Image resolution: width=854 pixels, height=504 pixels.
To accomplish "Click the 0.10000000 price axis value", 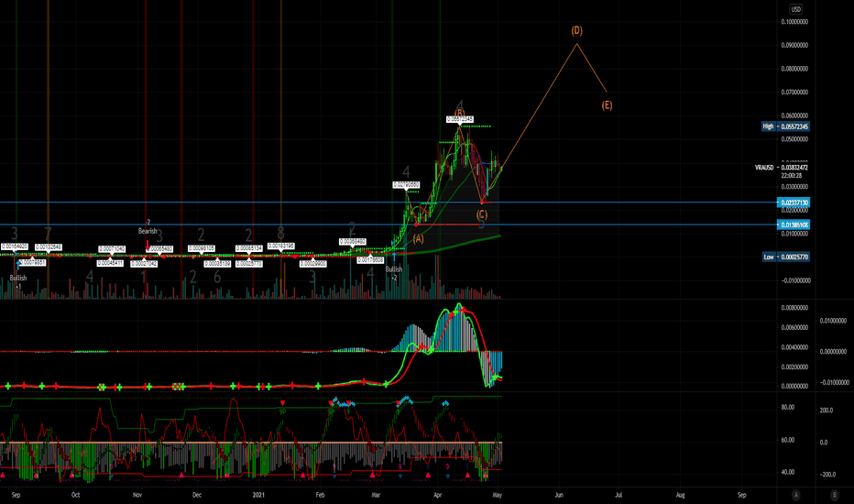I will click(794, 22).
